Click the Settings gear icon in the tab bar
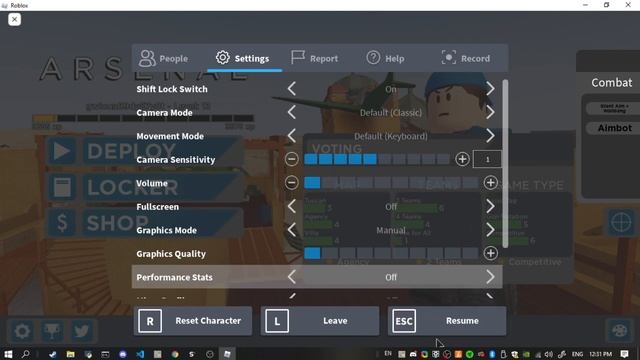The image size is (640, 360). click(x=223, y=58)
